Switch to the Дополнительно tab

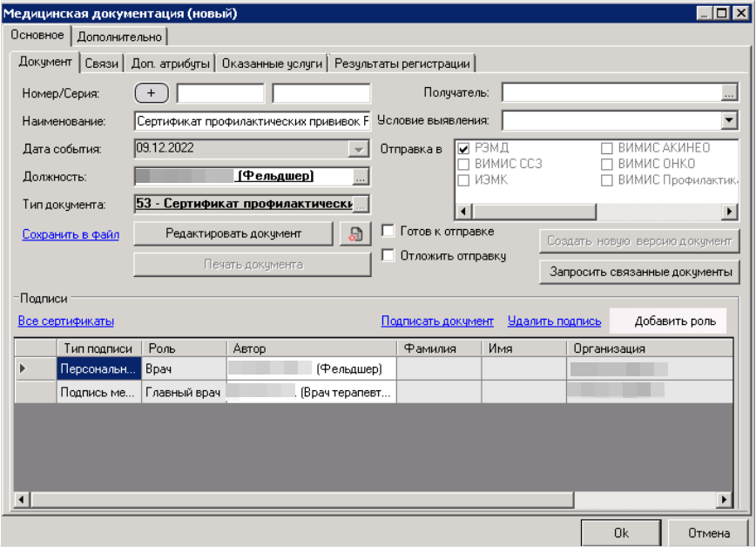tap(119, 37)
